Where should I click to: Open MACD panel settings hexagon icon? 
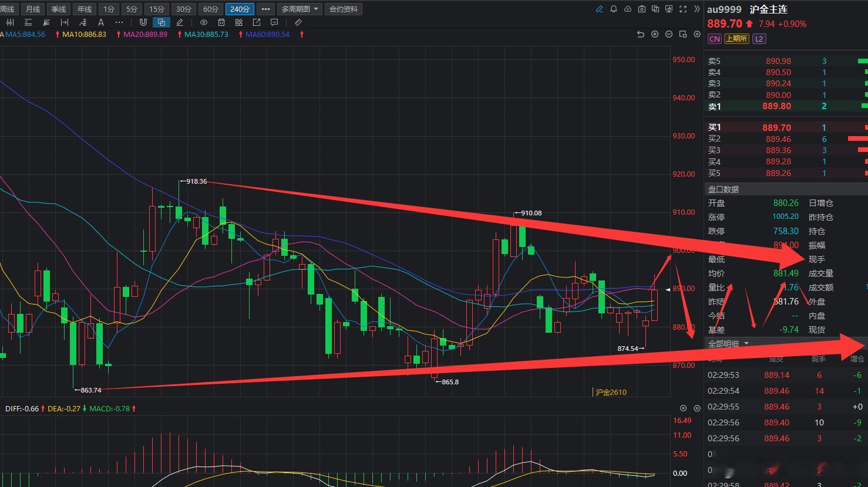[697, 408]
